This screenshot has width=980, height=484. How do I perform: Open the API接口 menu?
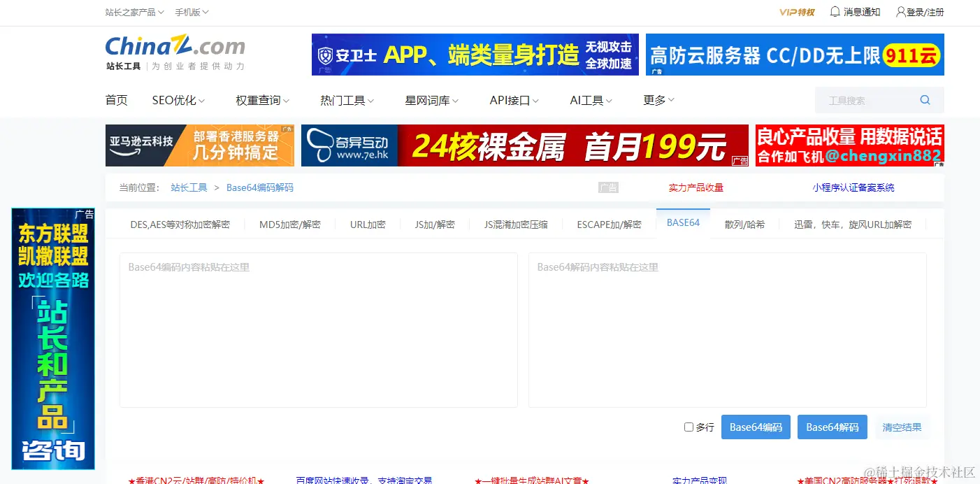coord(514,101)
